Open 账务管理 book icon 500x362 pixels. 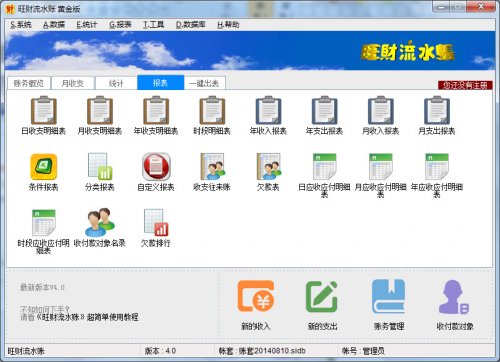388,296
